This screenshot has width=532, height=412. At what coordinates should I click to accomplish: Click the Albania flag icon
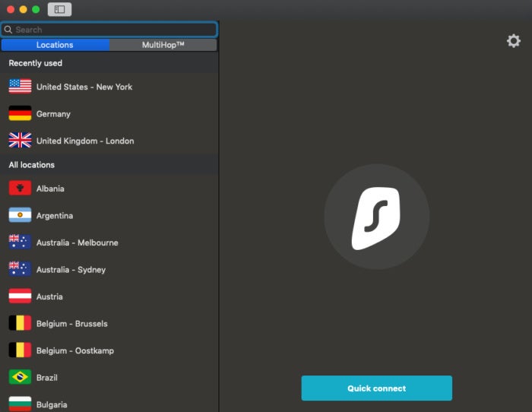pyautogui.click(x=20, y=188)
